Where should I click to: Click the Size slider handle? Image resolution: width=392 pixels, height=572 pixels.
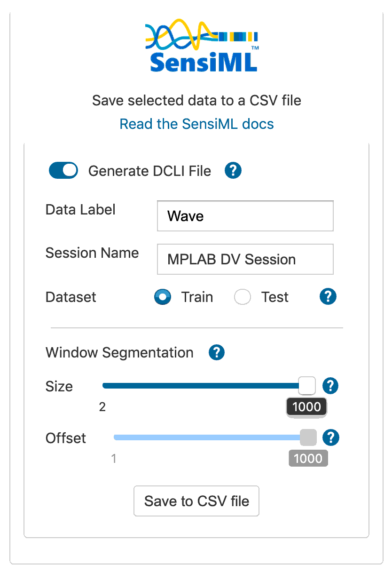pos(306,385)
